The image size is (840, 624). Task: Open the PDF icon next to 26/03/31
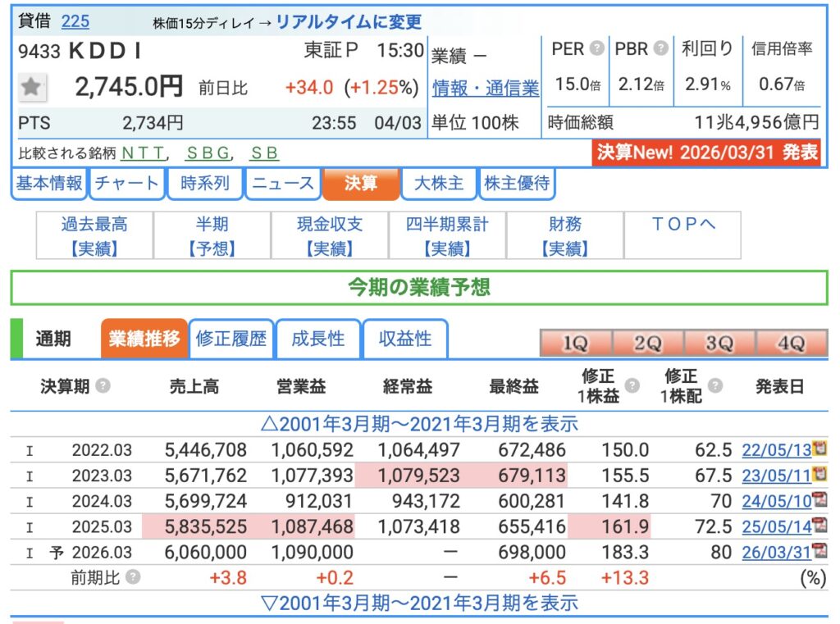coord(819,552)
